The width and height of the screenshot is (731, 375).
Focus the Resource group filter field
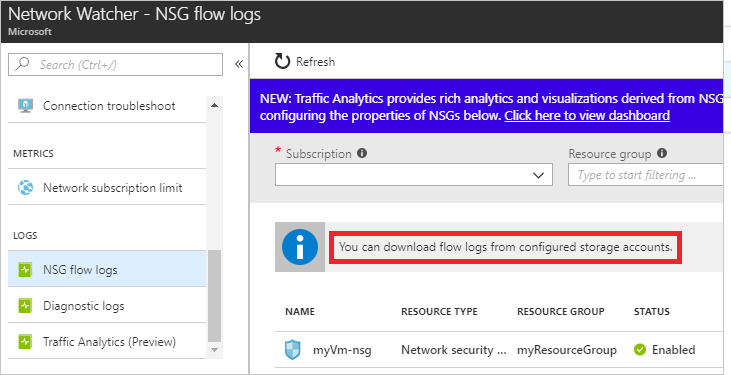pos(645,175)
